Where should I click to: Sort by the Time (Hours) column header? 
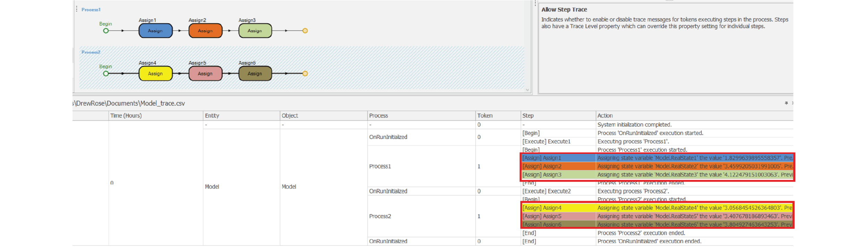point(156,116)
